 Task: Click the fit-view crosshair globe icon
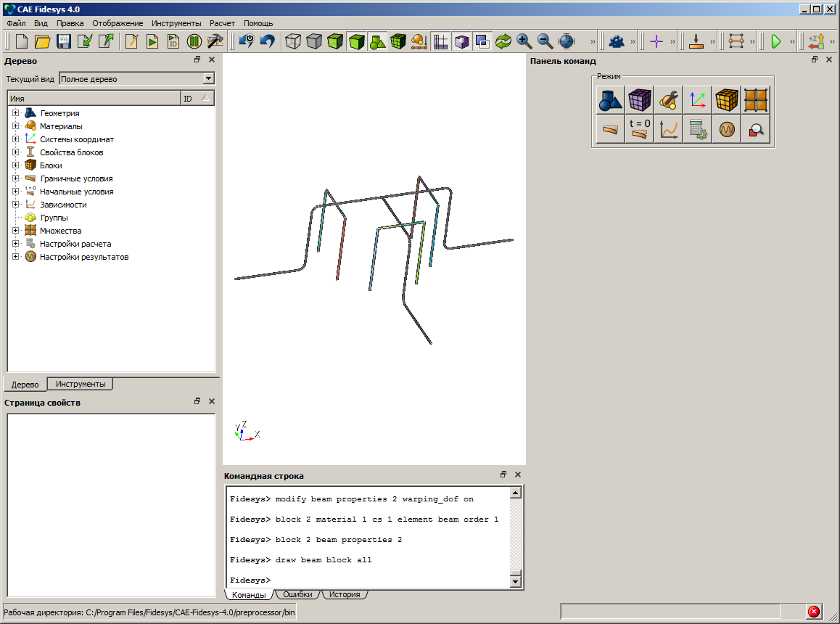[x=567, y=41]
